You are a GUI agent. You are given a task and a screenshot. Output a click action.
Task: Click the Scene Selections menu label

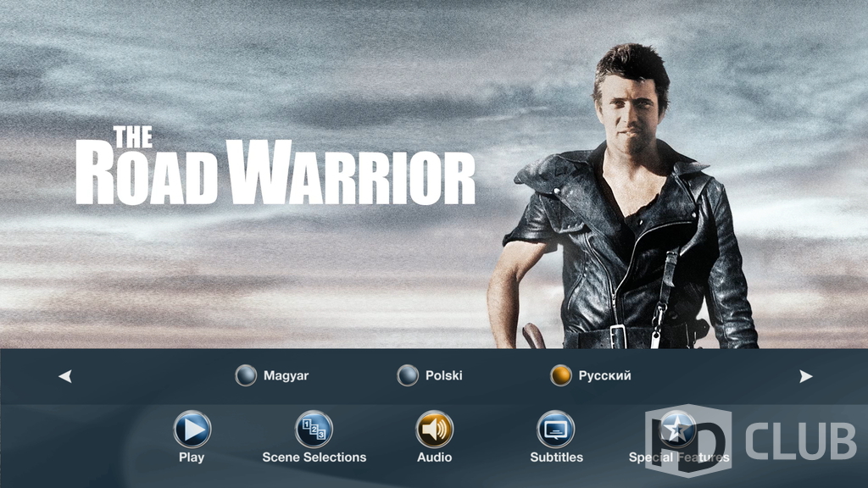coord(314,457)
